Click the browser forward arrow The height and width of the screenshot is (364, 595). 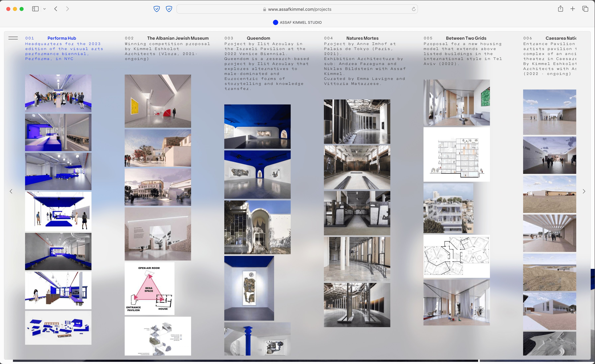coord(67,9)
